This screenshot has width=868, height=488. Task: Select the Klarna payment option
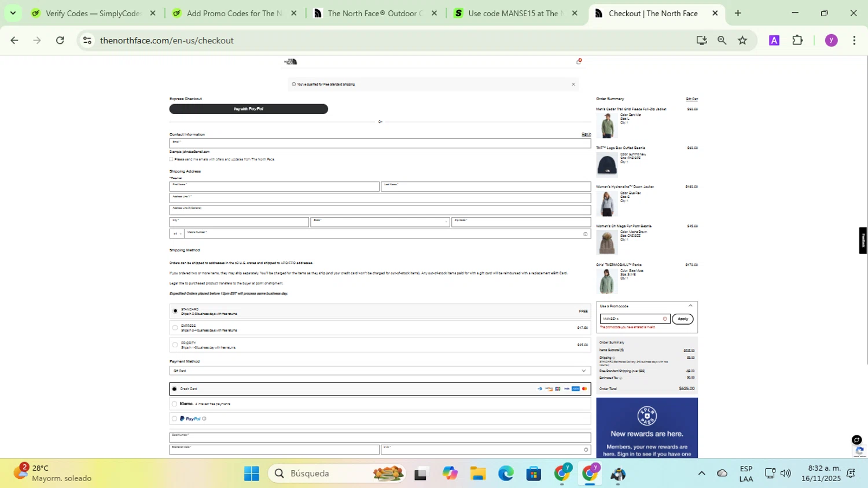[x=380, y=404]
